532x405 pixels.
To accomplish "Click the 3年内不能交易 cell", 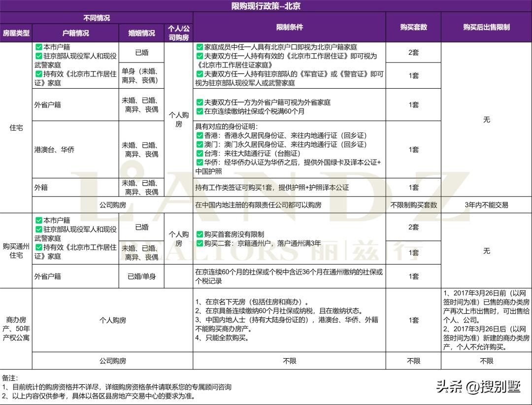I will click(x=486, y=205).
